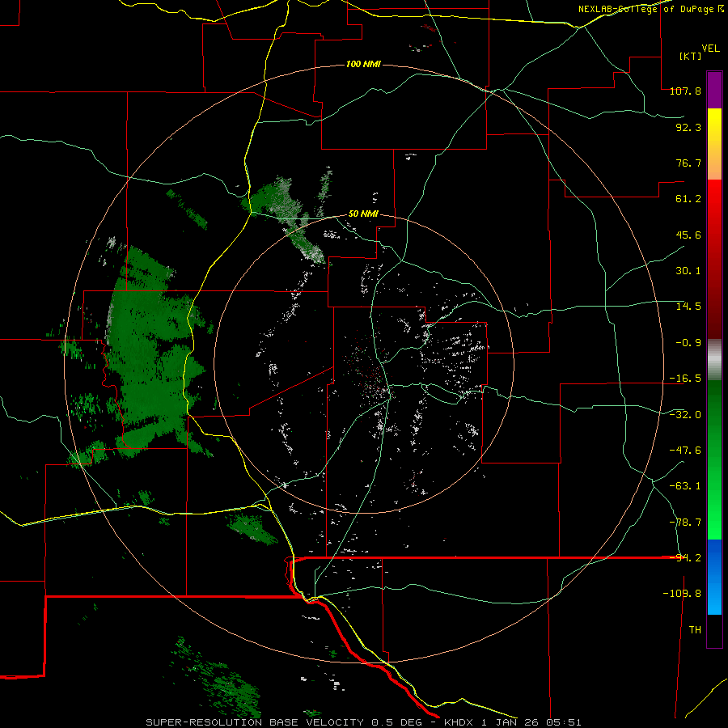Image resolution: width=728 pixels, height=728 pixels.
Task: Select the -0.9 velocity scale value
Action: point(688,343)
